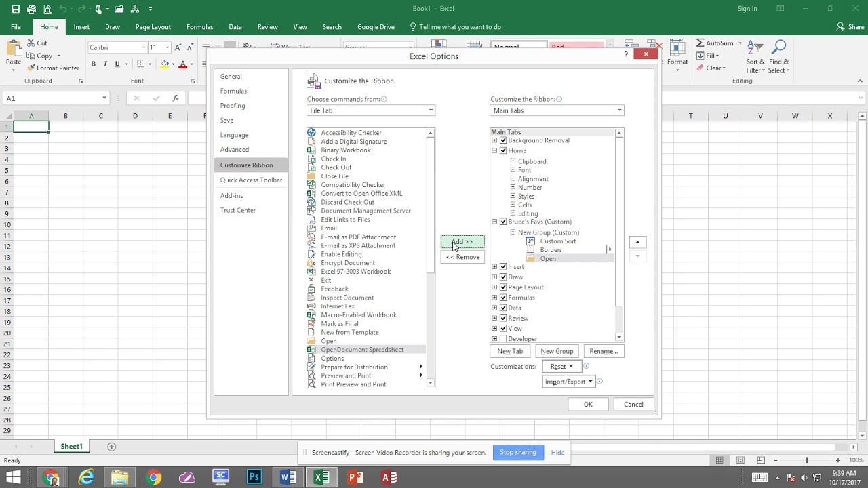This screenshot has height=488, width=868.
Task: Open the Formulas ribbon tab
Action: 199,27
